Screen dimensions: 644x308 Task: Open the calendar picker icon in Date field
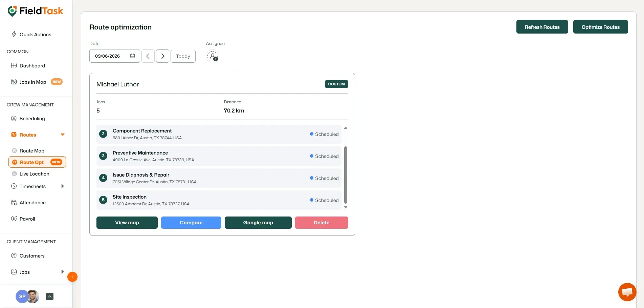132,56
